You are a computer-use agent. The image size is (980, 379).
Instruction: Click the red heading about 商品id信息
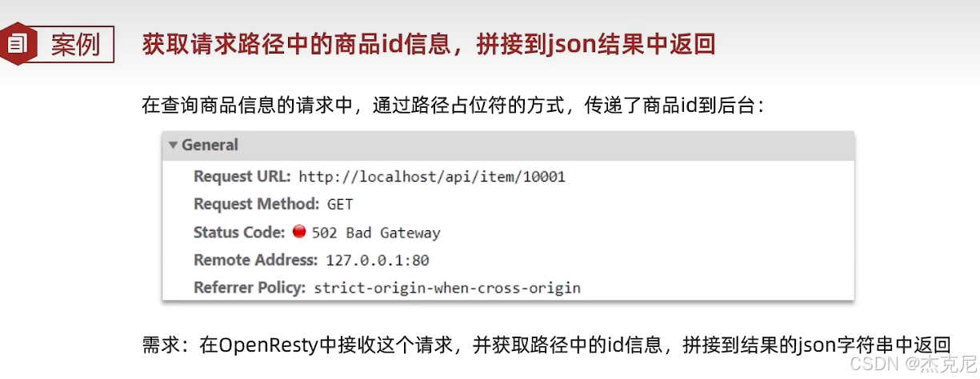click(429, 43)
